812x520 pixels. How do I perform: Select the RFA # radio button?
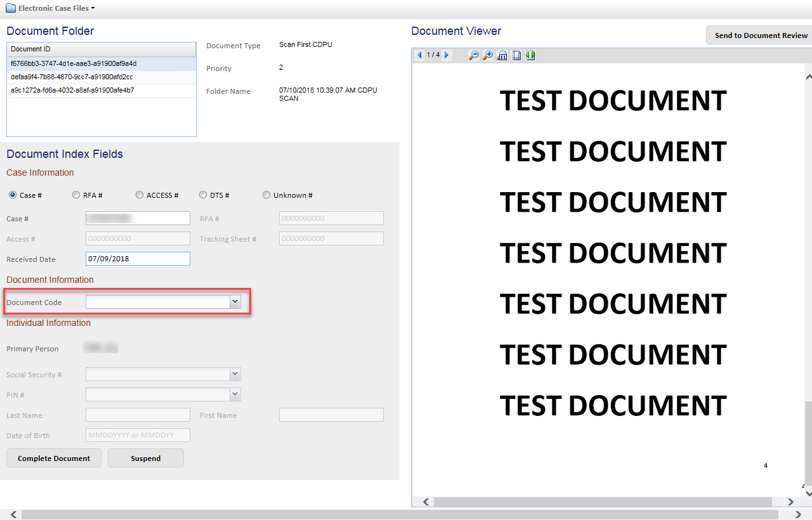pos(76,195)
